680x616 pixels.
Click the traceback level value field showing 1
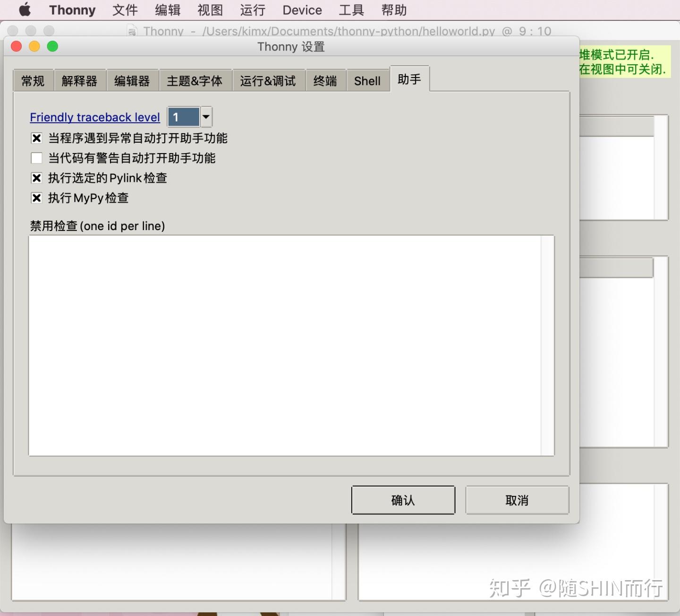pyautogui.click(x=184, y=117)
